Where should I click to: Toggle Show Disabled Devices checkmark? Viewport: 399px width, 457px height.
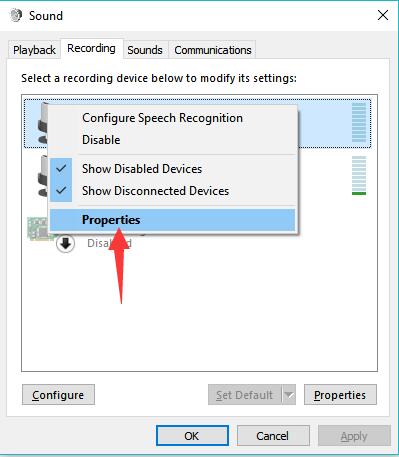click(x=61, y=169)
